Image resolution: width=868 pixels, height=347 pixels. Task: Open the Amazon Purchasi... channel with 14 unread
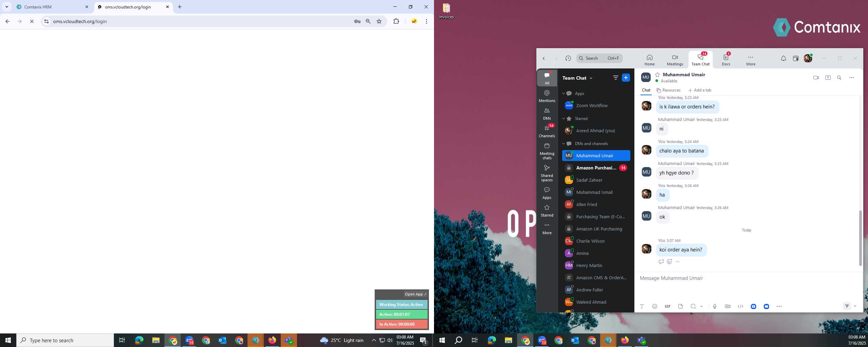pyautogui.click(x=596, y=168)
